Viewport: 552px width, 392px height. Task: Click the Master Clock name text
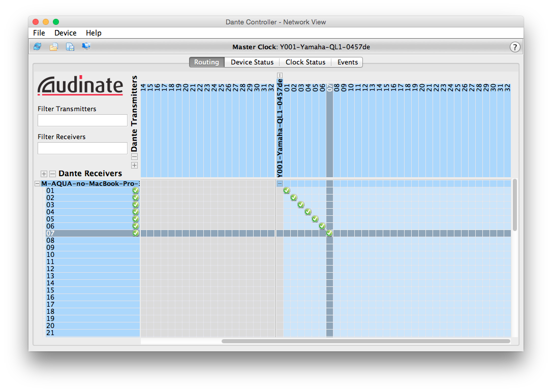coord(325,47)
